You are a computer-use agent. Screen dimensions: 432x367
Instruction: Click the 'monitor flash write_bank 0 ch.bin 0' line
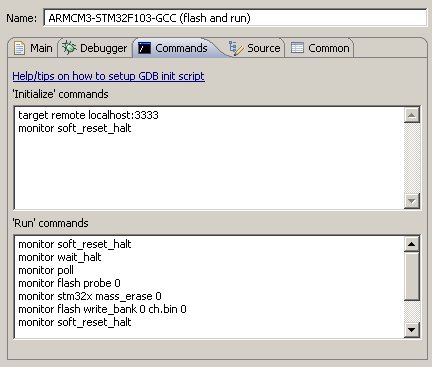[102, 309]
